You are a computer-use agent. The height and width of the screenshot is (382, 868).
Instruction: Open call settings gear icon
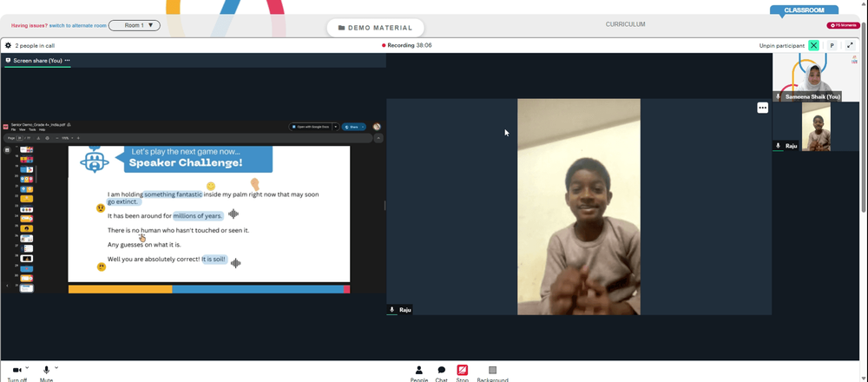8,45
